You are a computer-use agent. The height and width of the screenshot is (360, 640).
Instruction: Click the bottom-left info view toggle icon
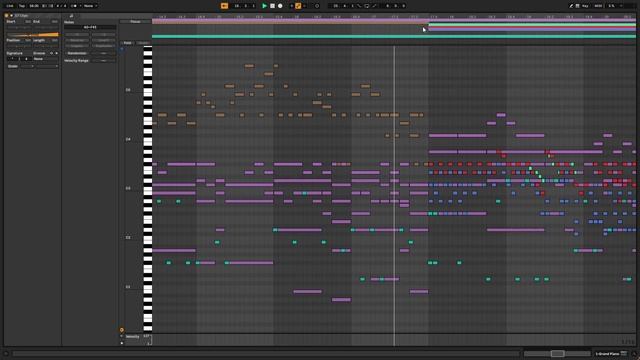[6, 353]
